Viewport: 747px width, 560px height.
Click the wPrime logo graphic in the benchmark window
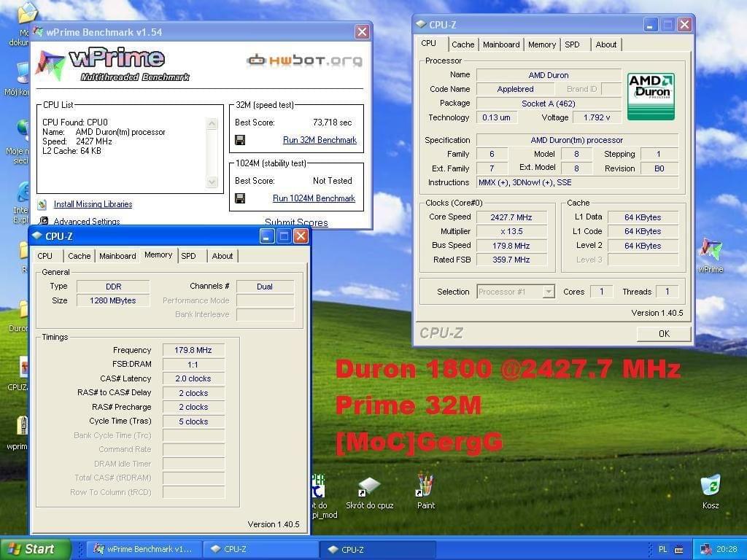coord(114,64)
